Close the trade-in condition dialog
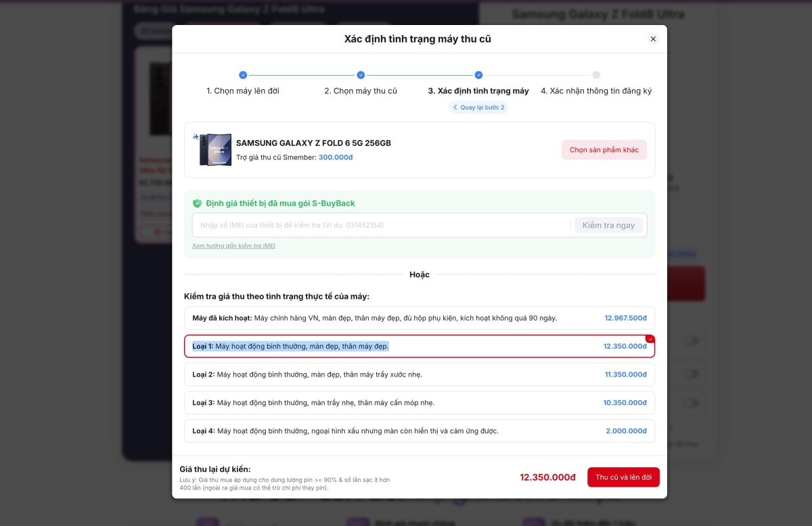Screen dimensions: 812x526 653,39
